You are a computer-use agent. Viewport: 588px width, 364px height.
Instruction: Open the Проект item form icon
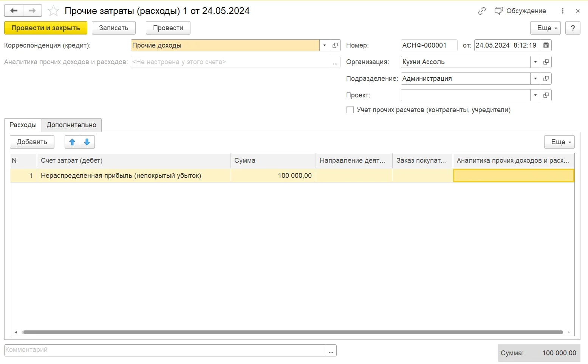tap(546, 95)
